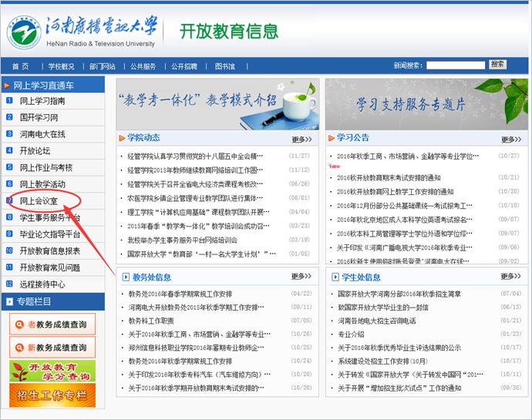Click the number 12 icon beside 远程接待中心
This screenshot has height=420, width=532.
(x=10, y=284)
